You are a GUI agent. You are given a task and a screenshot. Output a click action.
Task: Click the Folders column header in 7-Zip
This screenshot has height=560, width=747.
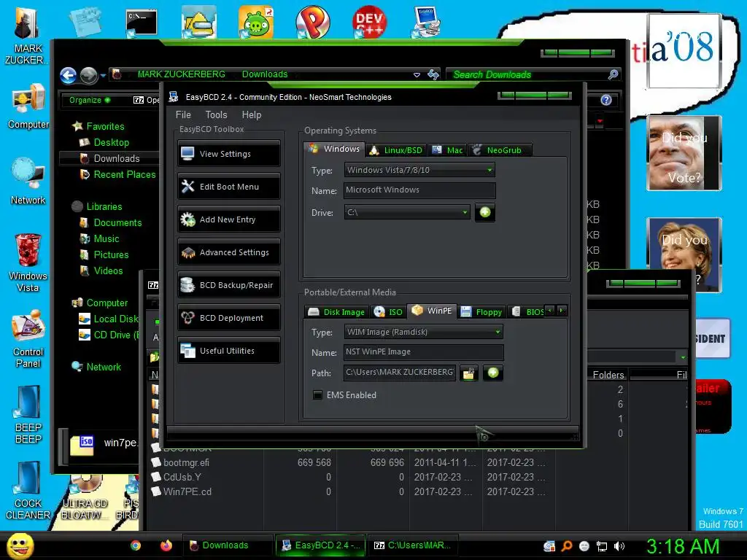coord(608,375)
